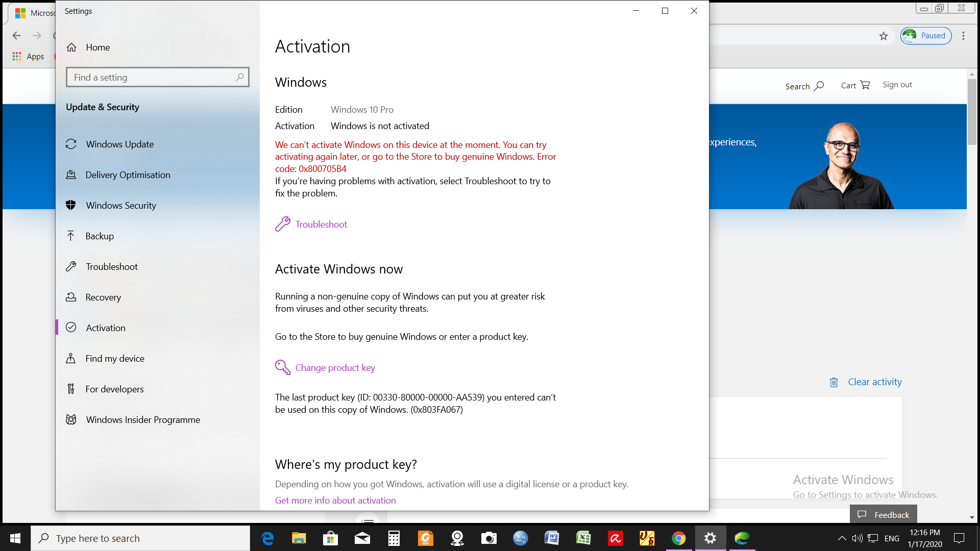Open Action Center notifications
Viewport: 980px width, 551px height.
tap(959, 538)
